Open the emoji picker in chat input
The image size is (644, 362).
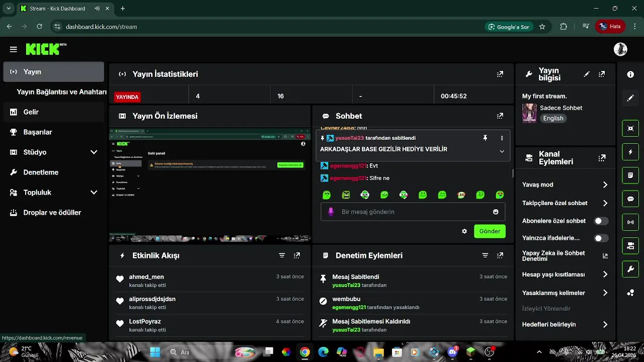point(496,212)
